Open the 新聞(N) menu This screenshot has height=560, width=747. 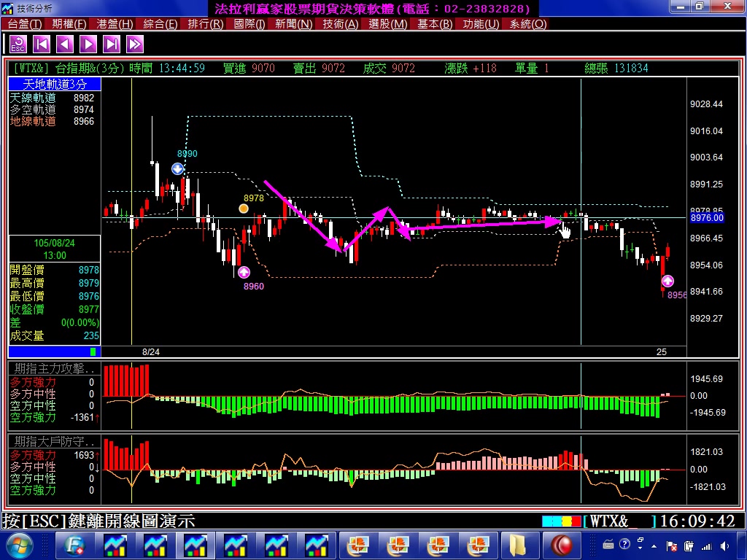point(293,24)
